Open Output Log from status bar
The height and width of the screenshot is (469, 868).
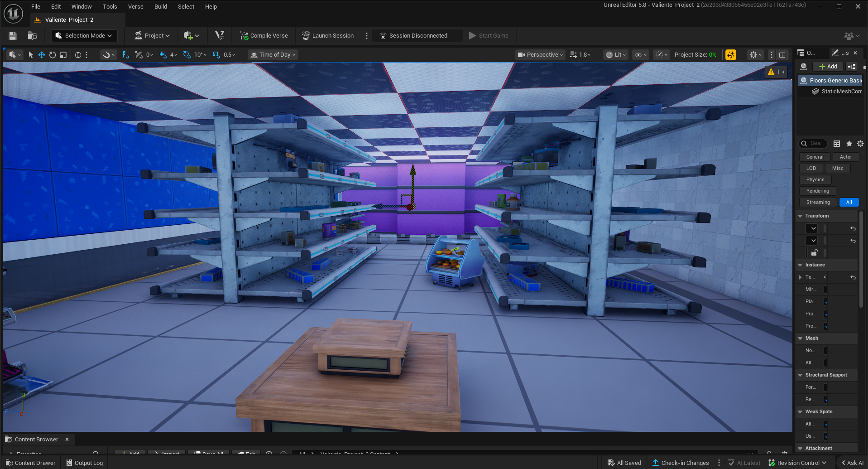pos(85,463)
